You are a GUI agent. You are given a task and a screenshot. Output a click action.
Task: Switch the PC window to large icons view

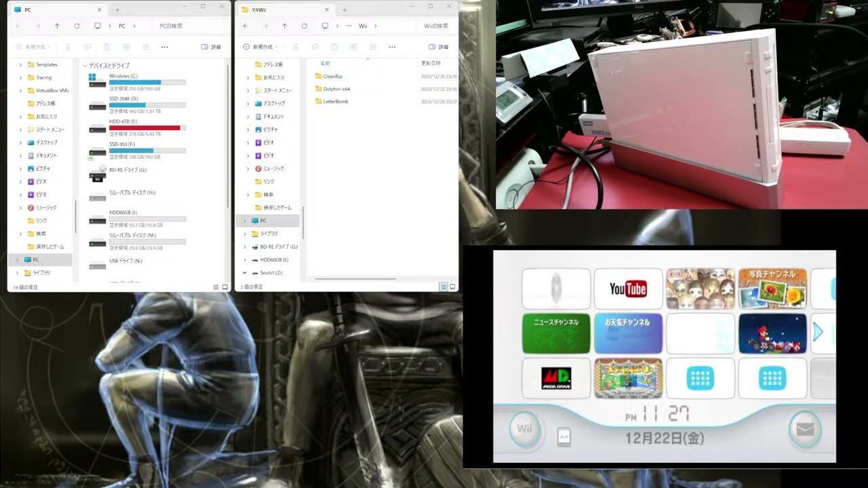tap(224, 287)
